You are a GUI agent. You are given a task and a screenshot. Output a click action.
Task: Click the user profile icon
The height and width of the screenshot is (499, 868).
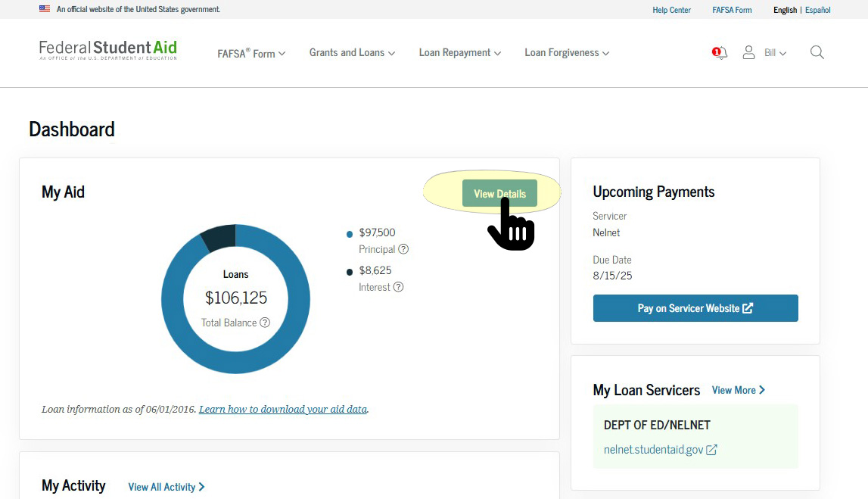click(x=748, y=52)
